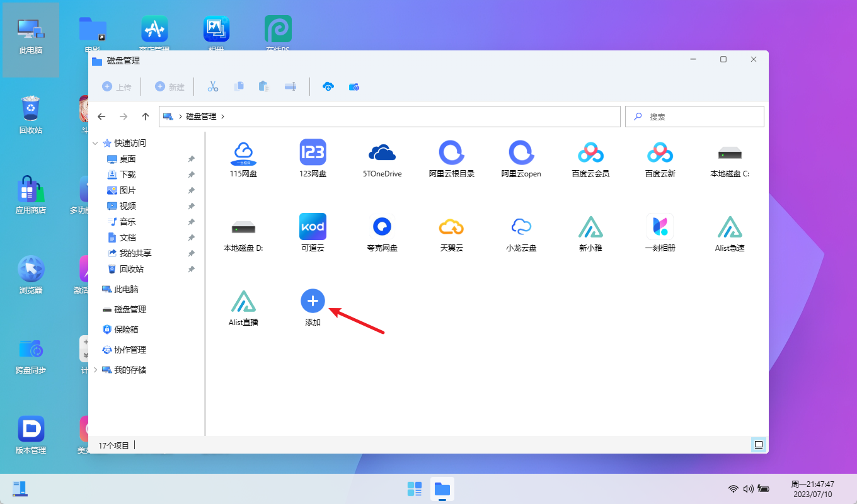Click the 新建 toolbar button
The image size is (857, 504).
point(170,87)
